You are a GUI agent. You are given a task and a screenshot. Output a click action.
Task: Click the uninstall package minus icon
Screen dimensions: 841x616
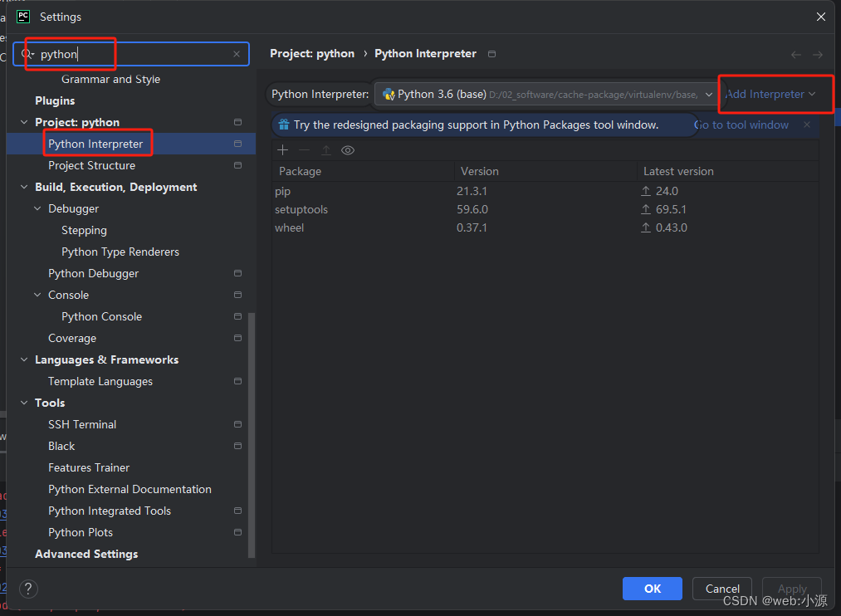pos(304,150)
